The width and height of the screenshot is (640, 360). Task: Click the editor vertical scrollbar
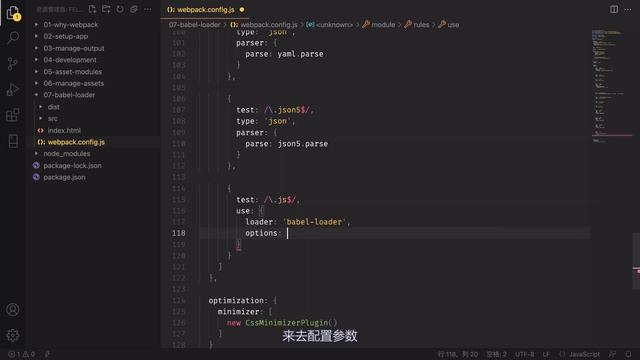pyautogui.click(x=636, y=261)
